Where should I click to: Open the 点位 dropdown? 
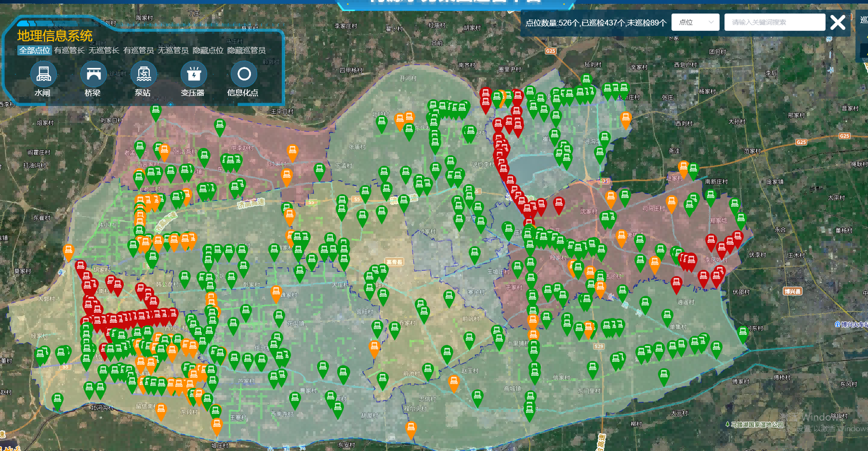click(695, 22)
